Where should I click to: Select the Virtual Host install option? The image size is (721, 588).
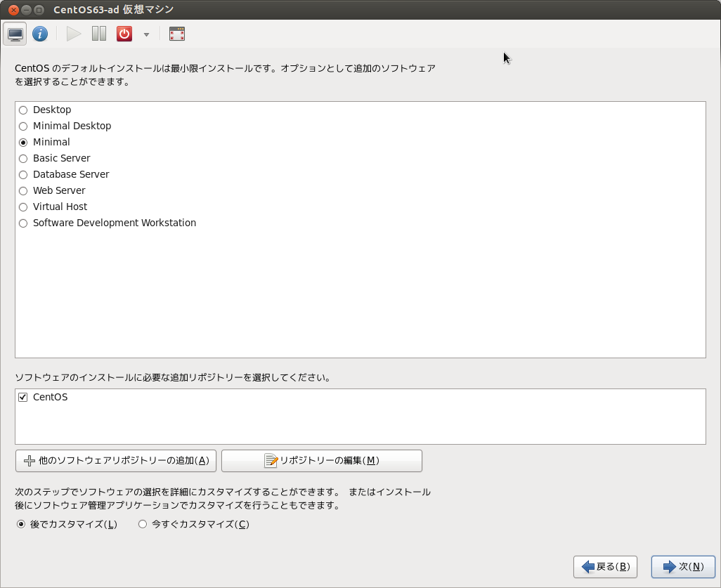(23, 207)
